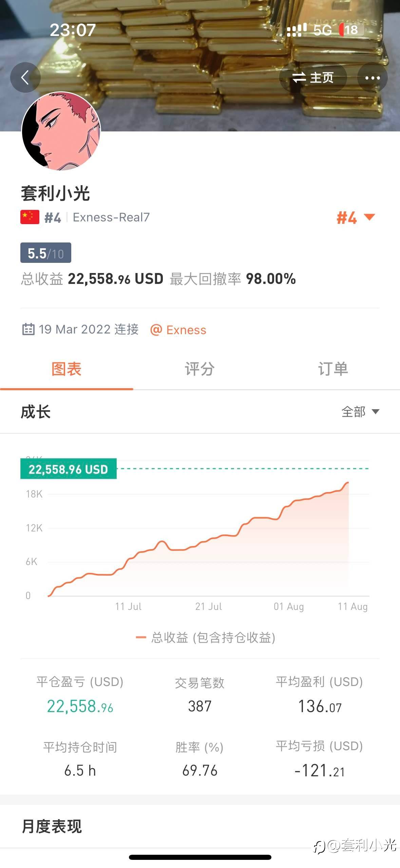The width and height of the screenshot is (400, 868).
Task: Tap the 胜率 (%) statistic value
Action: coord(199,771)
